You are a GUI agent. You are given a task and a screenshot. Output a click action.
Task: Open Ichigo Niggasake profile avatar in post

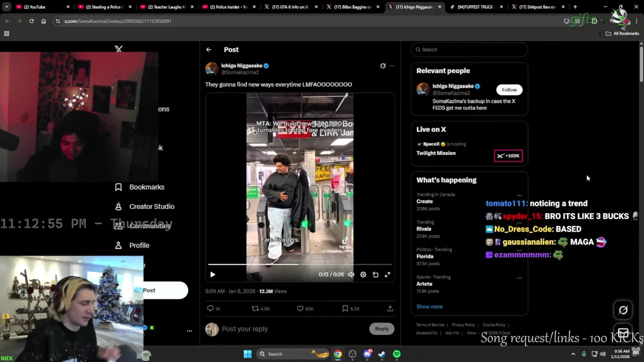[212, 69]
